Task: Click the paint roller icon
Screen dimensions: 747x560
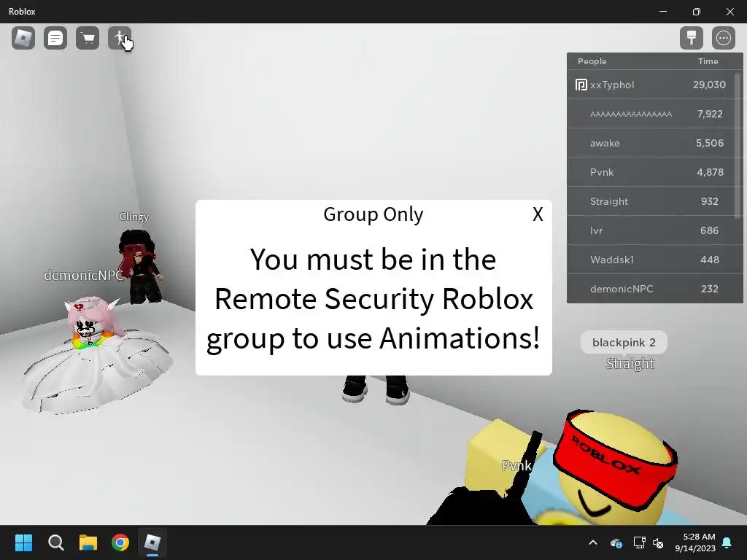Action: coord(692,38)
